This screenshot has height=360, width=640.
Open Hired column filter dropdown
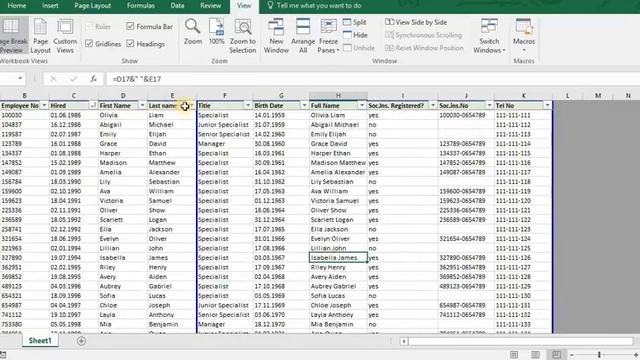(x=93, y=106)
